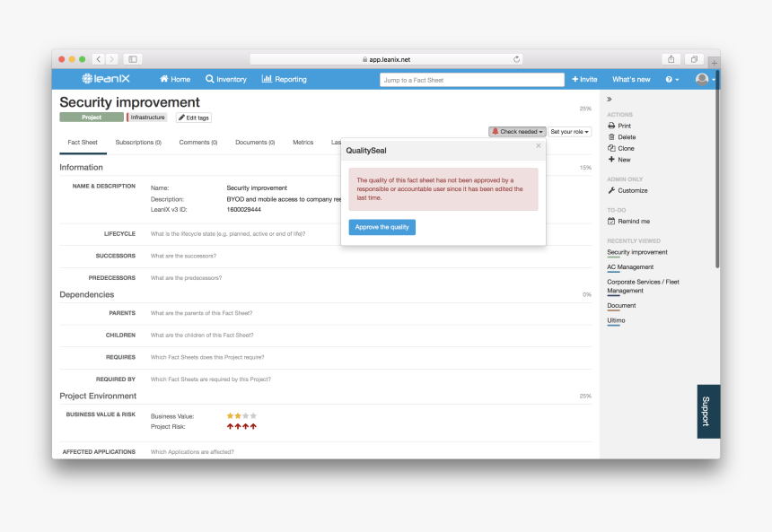Reload the page
The image size is (772, 532).
[x=516, y=59]
